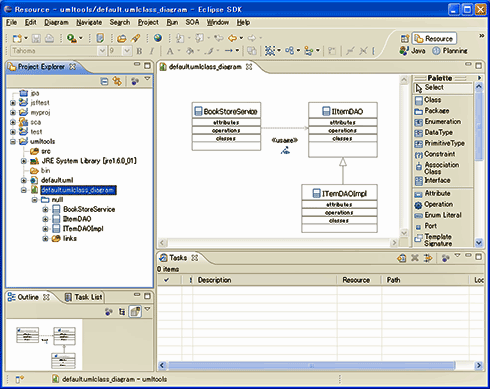Viewport: 490px width, 389px height.
Task: Open the Navigate menu
Action: point(89,22)
